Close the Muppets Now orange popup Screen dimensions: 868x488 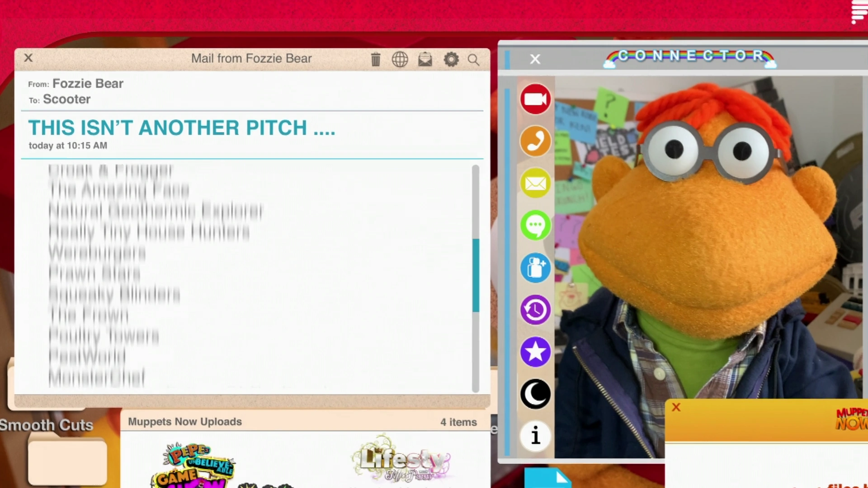coord(676,407)
